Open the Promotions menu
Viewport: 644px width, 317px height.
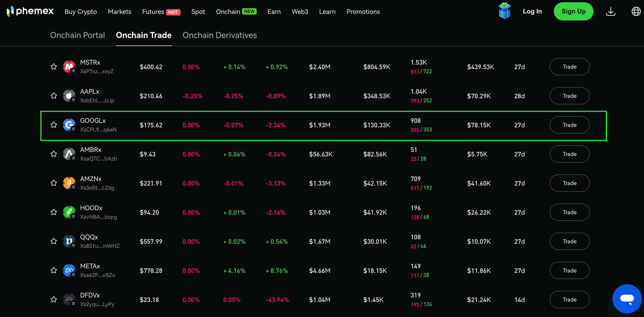[x=363, y=12]
